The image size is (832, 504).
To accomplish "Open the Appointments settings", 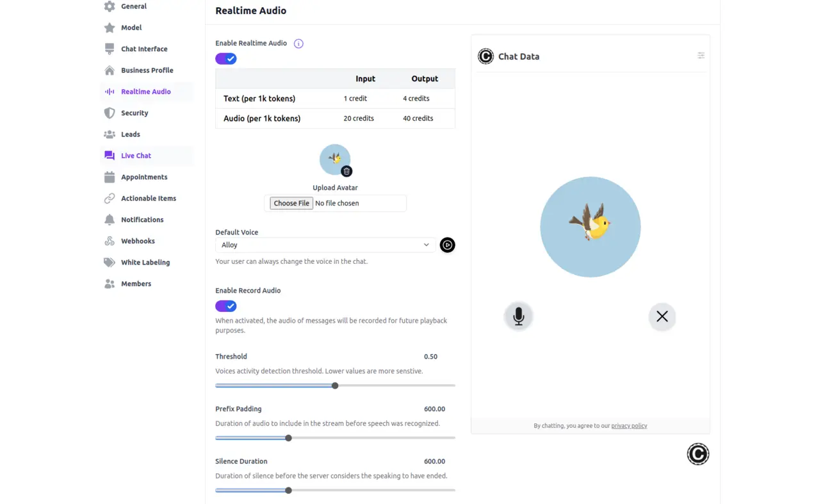I will pos(143,177).
